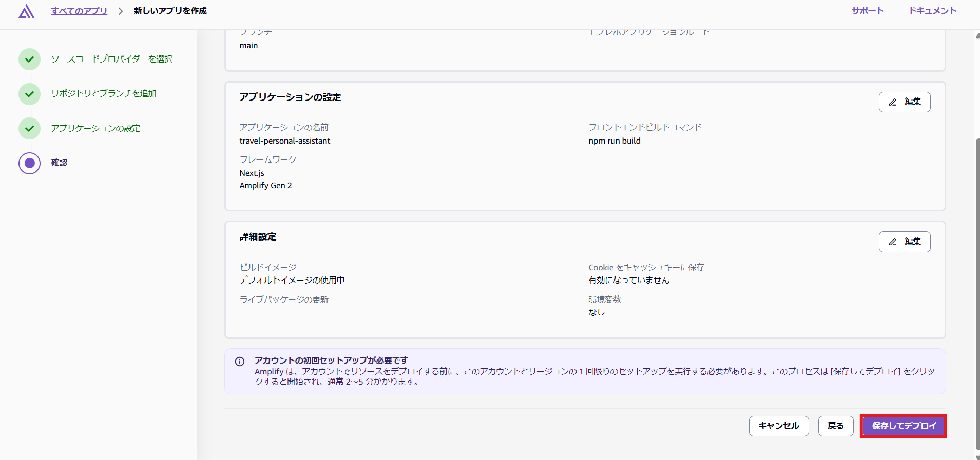The height and width of the screenshot is (460, 980).
Task: Select the 確認 step label
Action: tap(59, 163)
